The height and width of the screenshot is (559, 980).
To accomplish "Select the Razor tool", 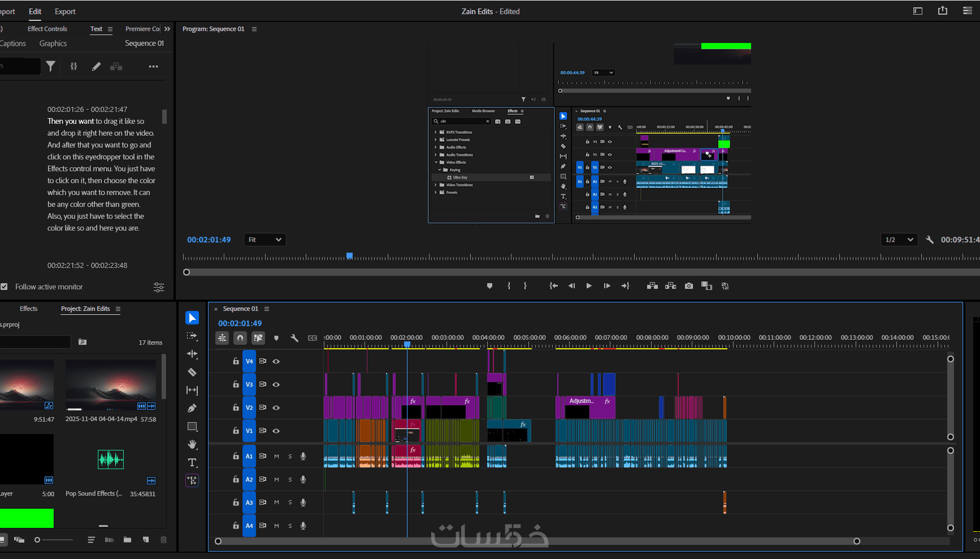I will tap(192, 372).
